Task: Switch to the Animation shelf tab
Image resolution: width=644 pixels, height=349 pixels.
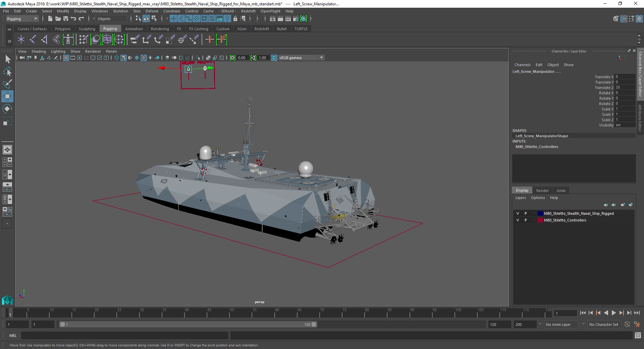Action: (x=134, y=29)
